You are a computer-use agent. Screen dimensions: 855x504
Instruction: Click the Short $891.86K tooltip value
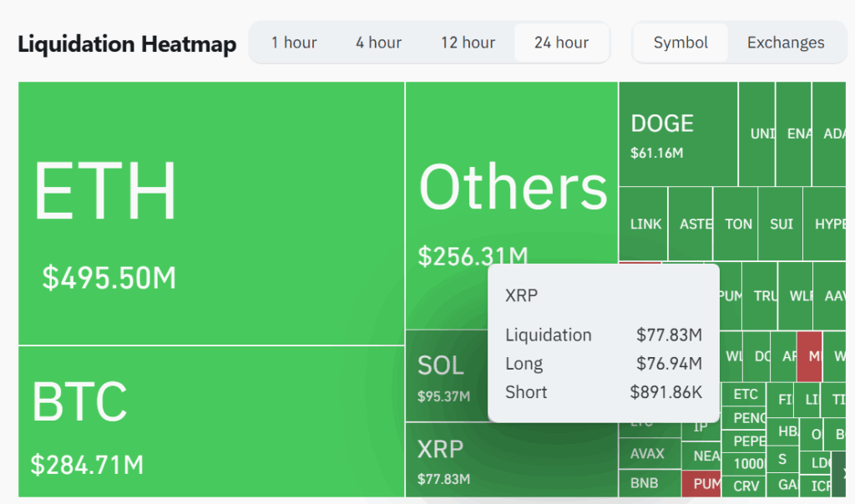(665, 392)
